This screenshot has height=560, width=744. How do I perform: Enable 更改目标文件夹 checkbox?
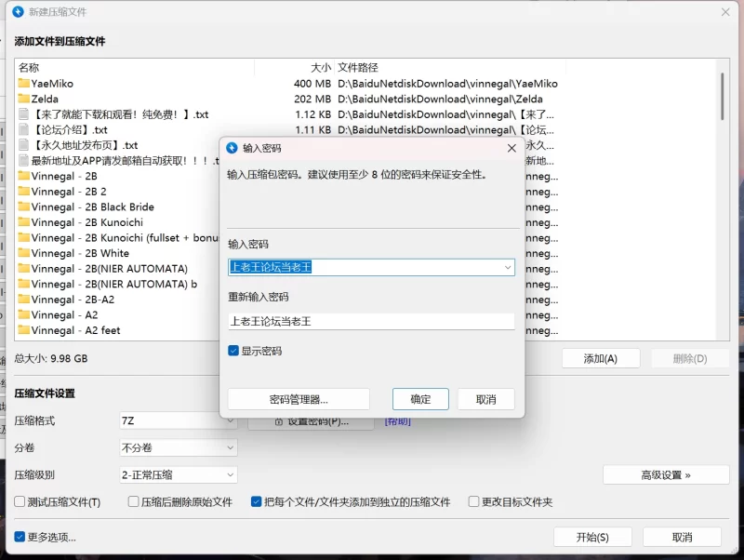(x=473, y=501)
